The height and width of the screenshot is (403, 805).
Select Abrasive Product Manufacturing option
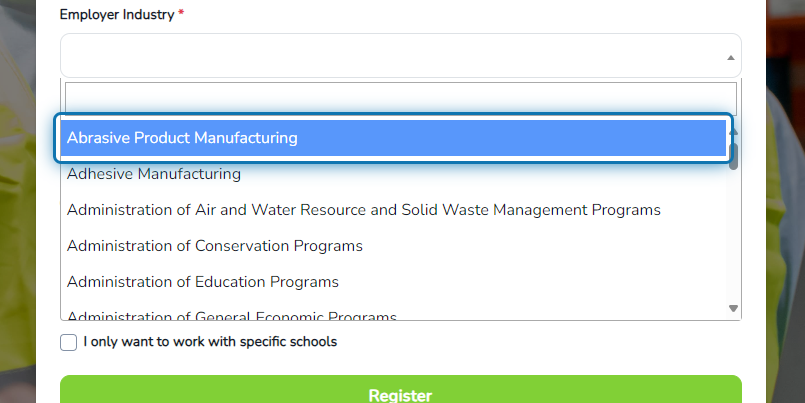pos(393,138)
